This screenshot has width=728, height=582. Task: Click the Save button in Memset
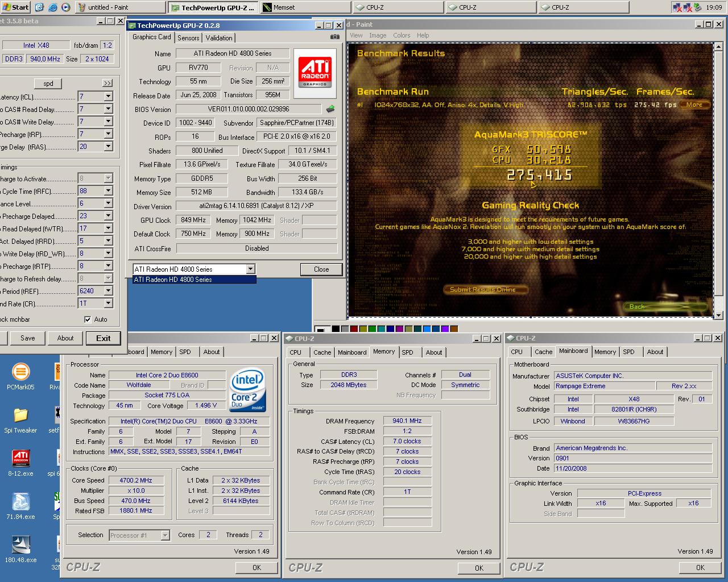tap(28, 338)
